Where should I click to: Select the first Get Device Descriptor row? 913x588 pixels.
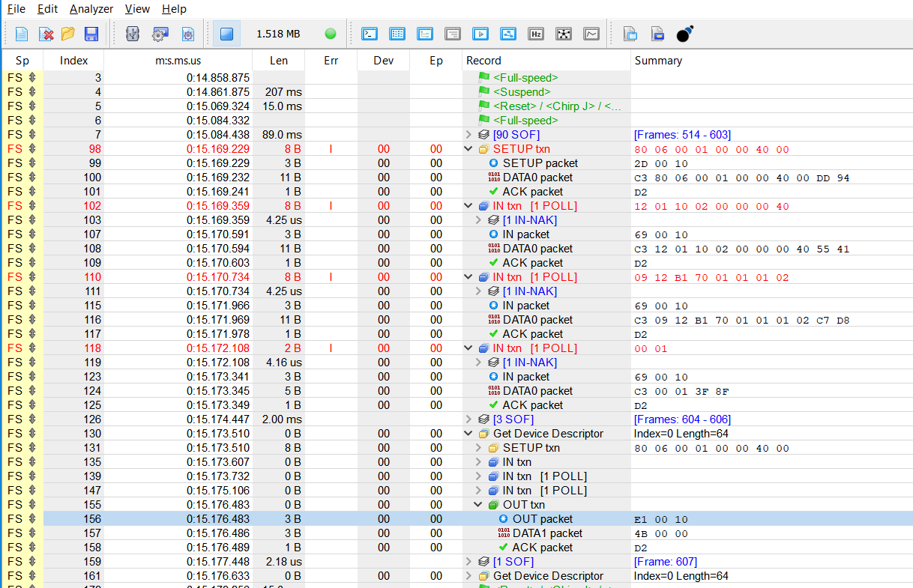547,434
